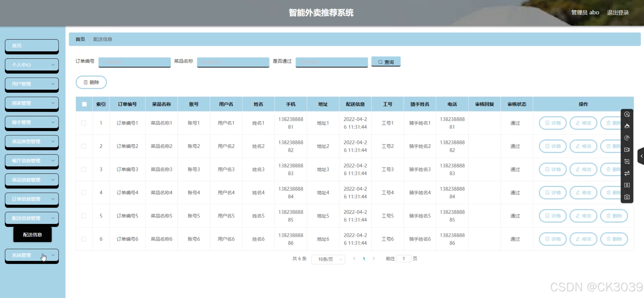
Task: Check the checkbox for row 订单编号1
Action: coord(84,123)
